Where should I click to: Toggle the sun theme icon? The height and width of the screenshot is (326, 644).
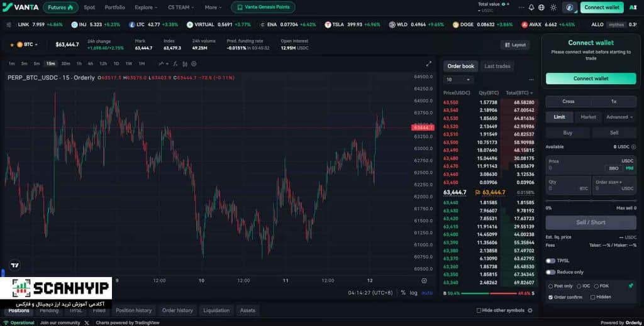coord(553,8)
